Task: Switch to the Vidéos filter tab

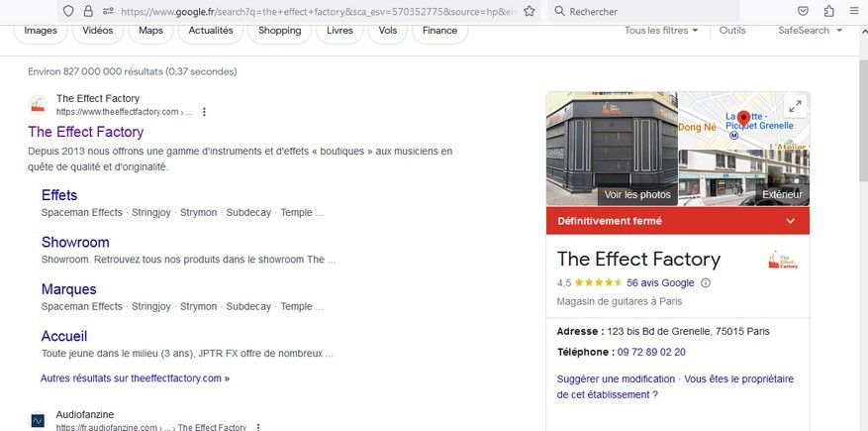Action: tap(97, 31)
